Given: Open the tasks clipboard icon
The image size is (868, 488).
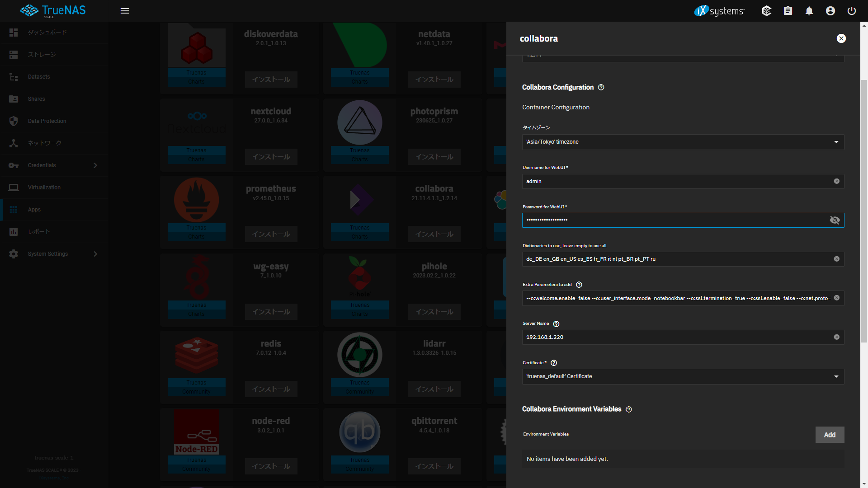Looking at the screenshot, I should click(x=788, y=11).
